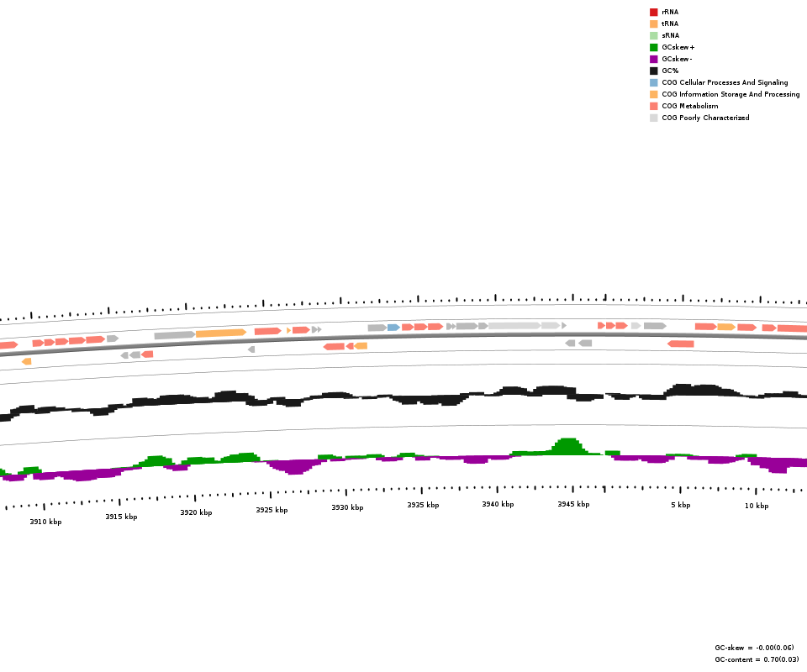
Task: Click the reverse-strand salmon gene near 5 kbp
Action: (x=681, y=344)
